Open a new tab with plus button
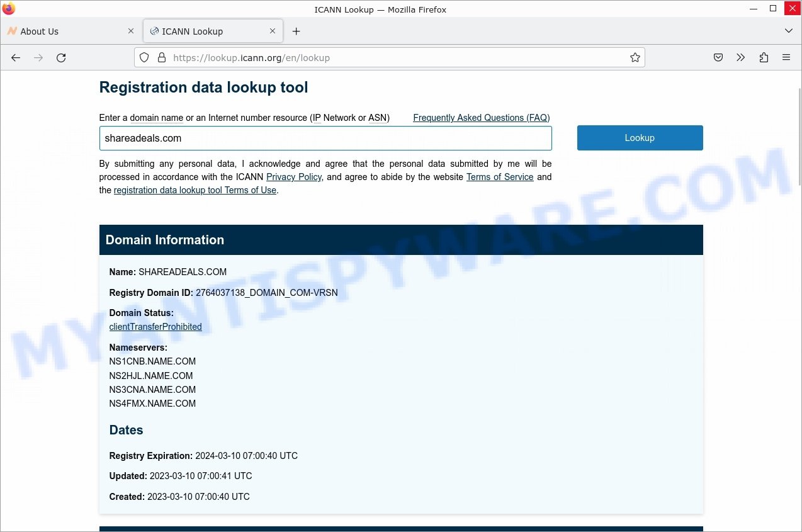The height and width of the screenshot is (532, 802). [297, 31]
